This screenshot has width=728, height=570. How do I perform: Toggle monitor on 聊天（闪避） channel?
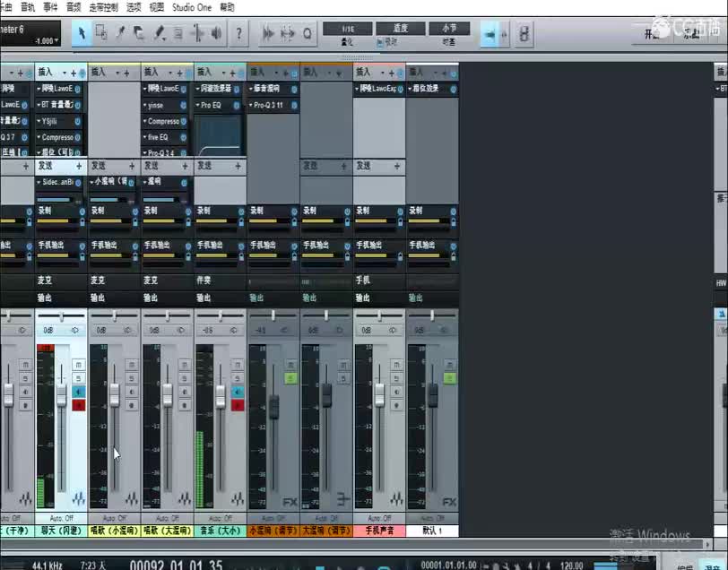[x=79, y=393]
